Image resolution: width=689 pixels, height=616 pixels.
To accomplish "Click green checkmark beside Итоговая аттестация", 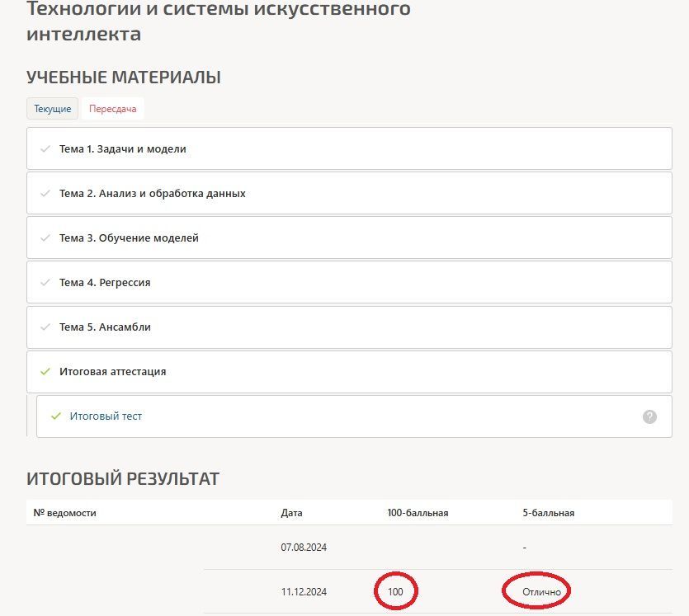I will [45, 371].
